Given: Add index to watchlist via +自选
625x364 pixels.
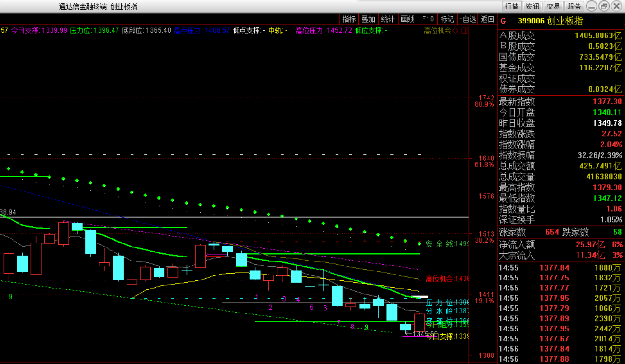Looking at the screenshot, I should pyautogui.click(x=467, y=19).
